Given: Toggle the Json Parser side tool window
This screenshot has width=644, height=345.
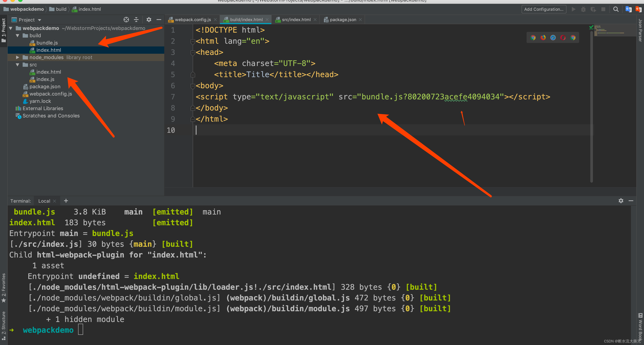Looking at the screenshot, I should click(x=640, y=30).
